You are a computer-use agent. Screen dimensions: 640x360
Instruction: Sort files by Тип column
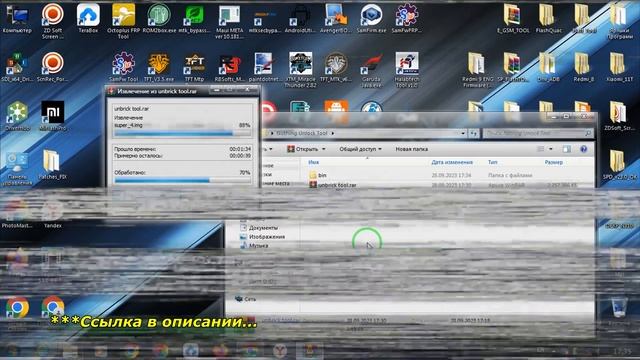pos(493,162)
